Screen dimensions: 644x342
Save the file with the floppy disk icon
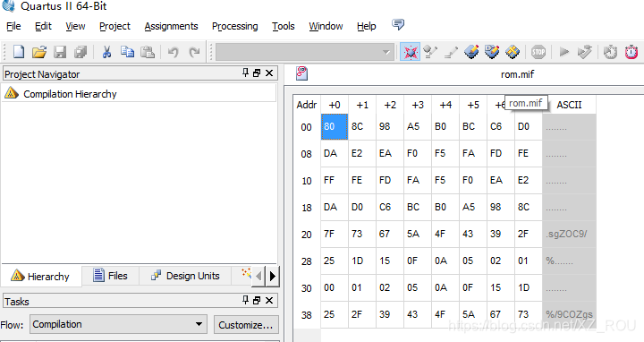pos(60,52)
